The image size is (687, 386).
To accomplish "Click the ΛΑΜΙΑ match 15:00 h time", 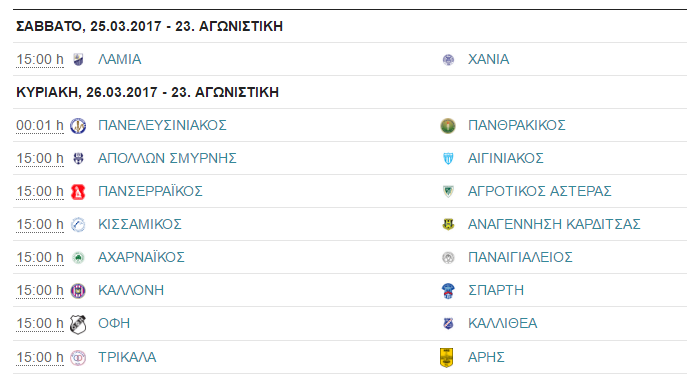I will click(40, 60).
